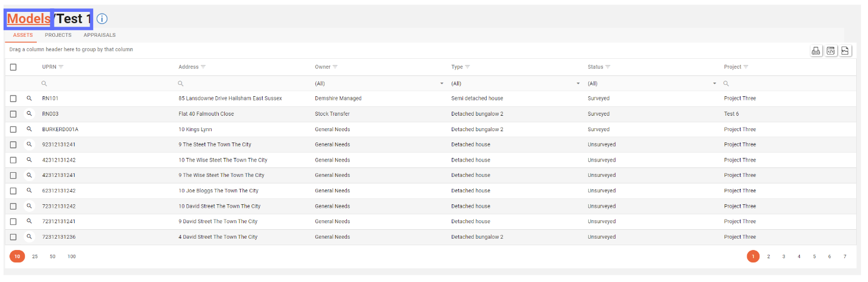
Task: Check the box for row RN003
Action: (13, 114)
